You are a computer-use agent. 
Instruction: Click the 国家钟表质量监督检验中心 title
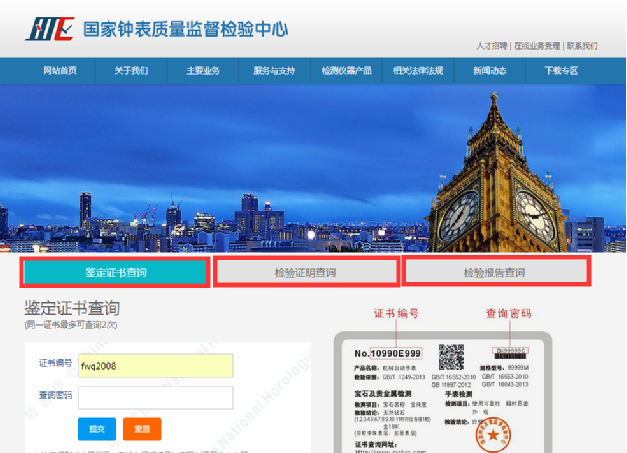tap(186, 29)
